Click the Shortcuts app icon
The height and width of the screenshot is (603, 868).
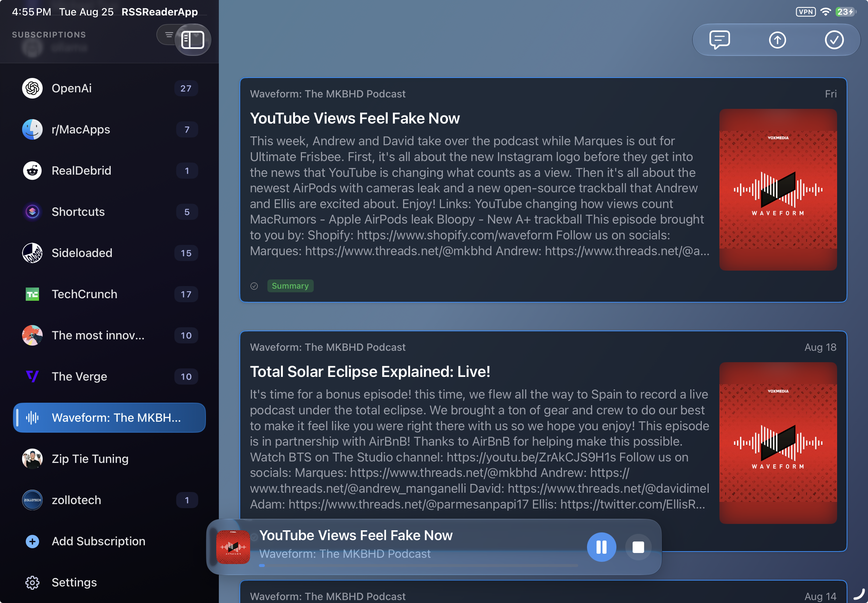coord(32,212)
